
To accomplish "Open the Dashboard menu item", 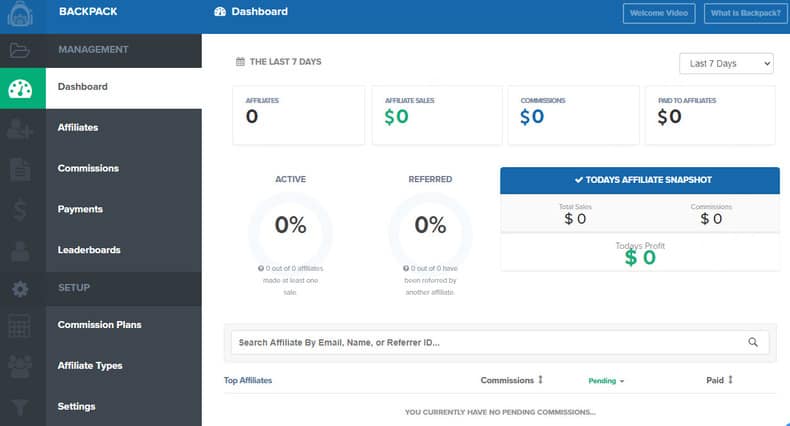I will click(123, 88).
